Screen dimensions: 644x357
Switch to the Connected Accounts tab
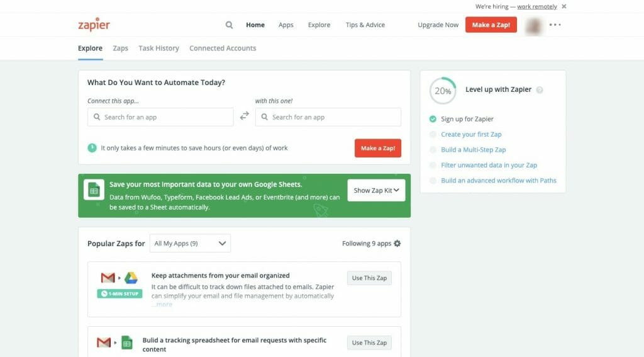tap(223, 48)
